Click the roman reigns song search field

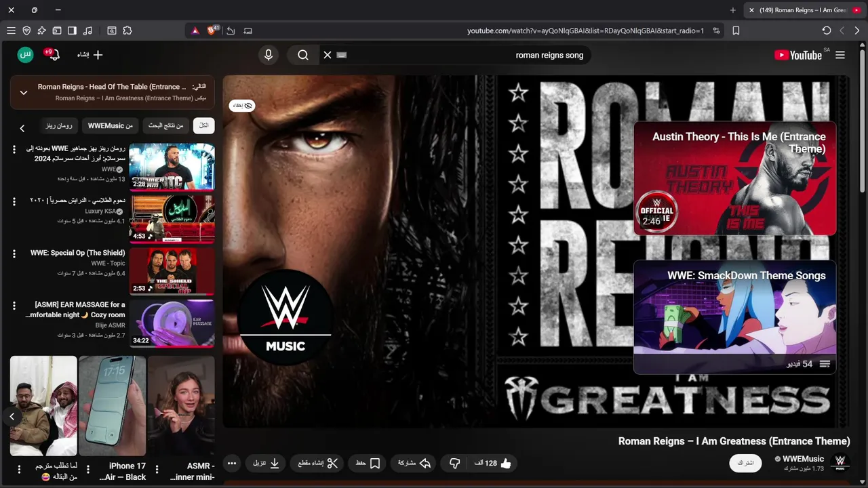click(x=468, y=55)
